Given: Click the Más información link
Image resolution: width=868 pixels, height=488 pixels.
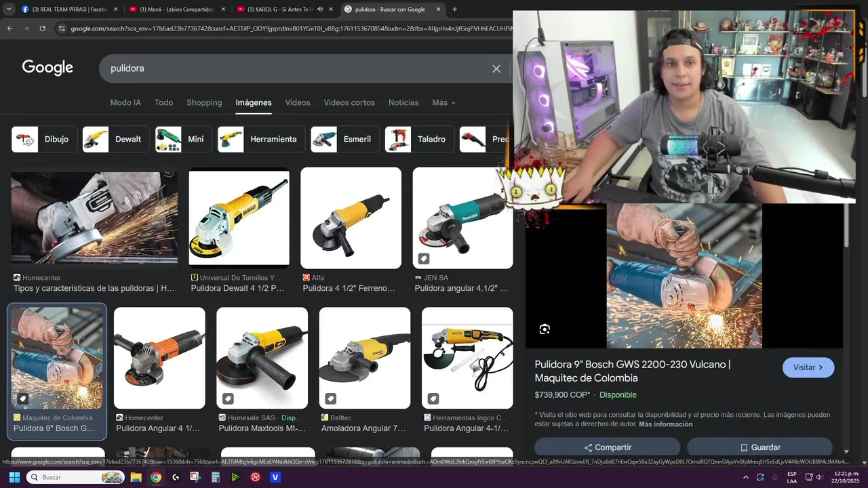Looking at the screenshot, I should tap(665, 424).
